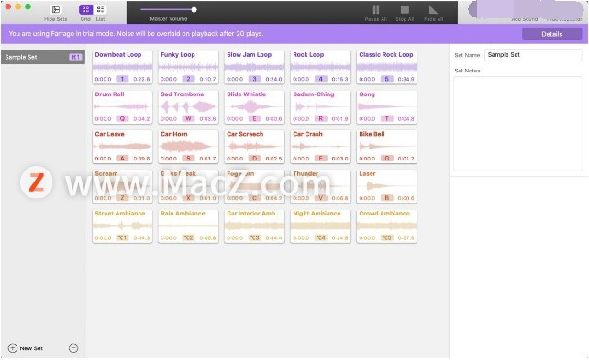Click shortcut key badge A on Car Leave
The width and height of the screenshot is (589, 364).
pyautogui.click(x=122, y=159)
